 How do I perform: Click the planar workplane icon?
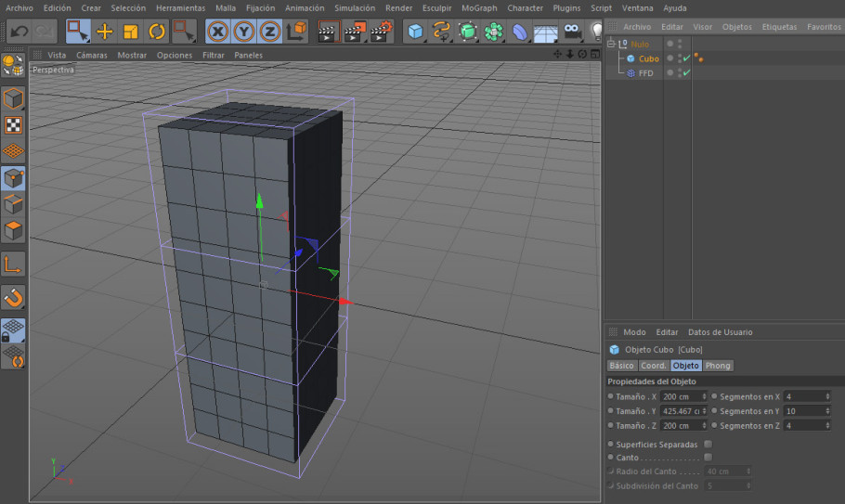coord(13,356)
